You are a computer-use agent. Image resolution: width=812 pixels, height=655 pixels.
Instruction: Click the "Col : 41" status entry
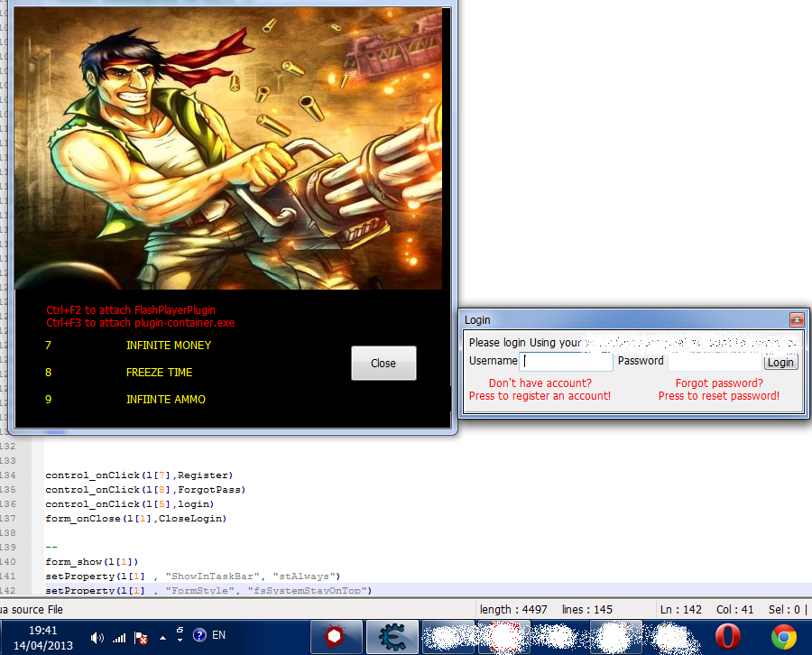point(734,610)
